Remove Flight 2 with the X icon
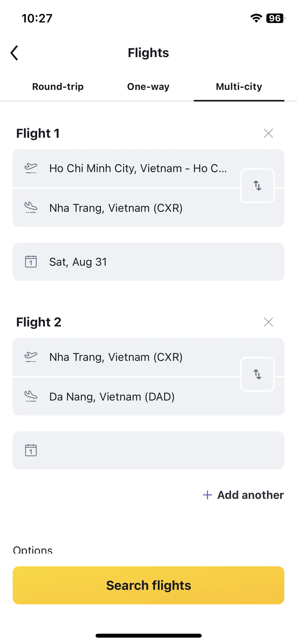Image resolution: width=297 pixels, height=644 pixels. click(x=268, y=322)
